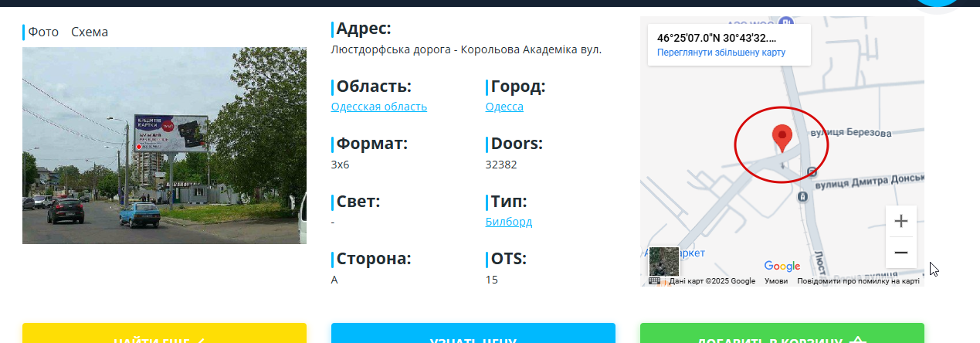Image resolution: width=980 pixels, height=343 pixels.
Task: Open the Одесская область link
Action: (379, 107)
